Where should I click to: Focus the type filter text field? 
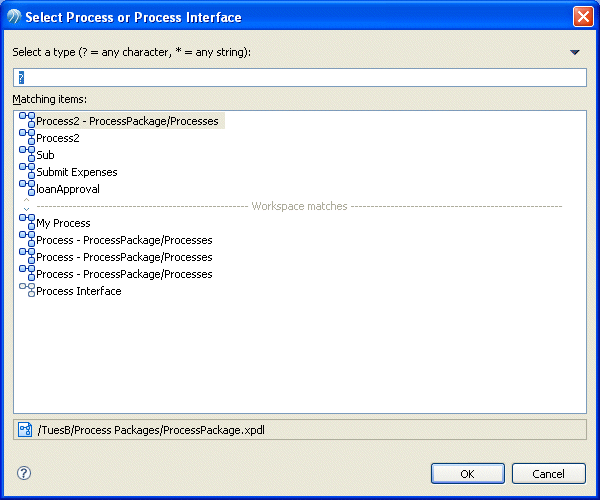pos(300,77)
